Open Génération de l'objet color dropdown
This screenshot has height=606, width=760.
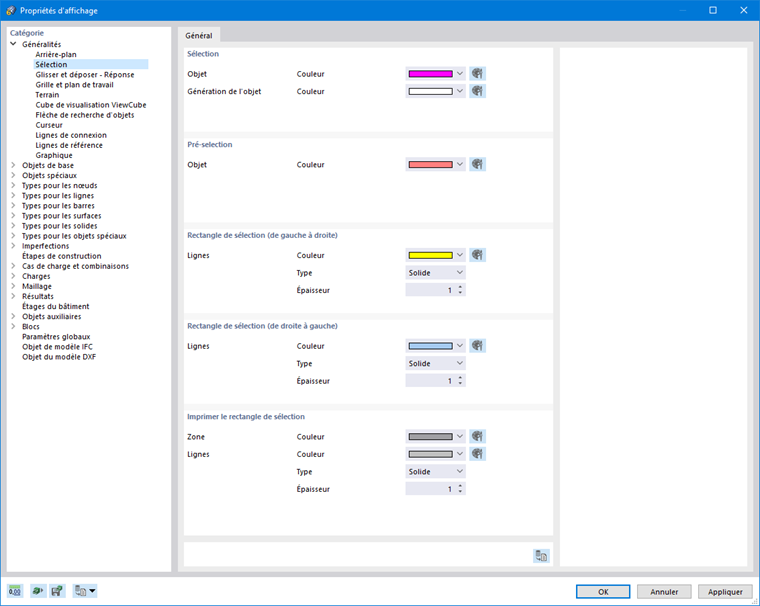point(459,91)
